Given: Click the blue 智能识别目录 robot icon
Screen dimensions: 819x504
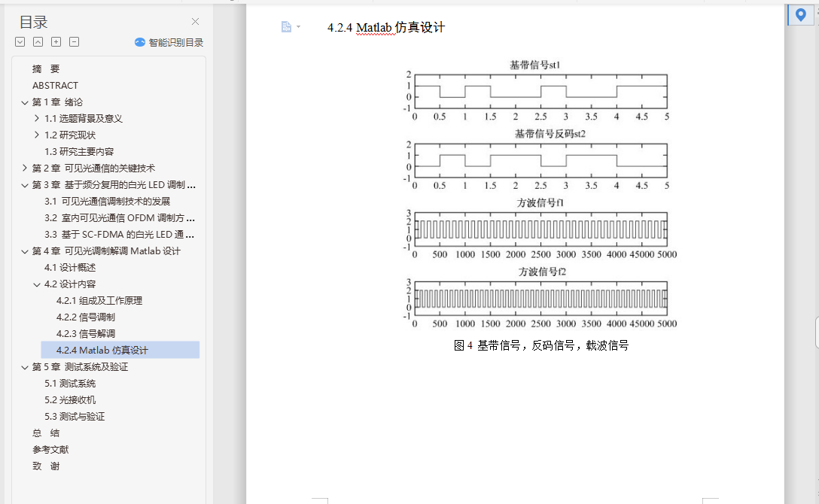Looking at the screenshot, I should (139, 42).
